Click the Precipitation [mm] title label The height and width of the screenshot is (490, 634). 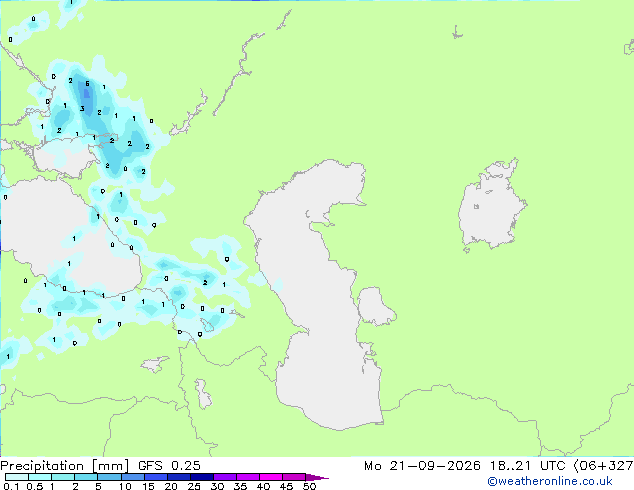[64, 466]
